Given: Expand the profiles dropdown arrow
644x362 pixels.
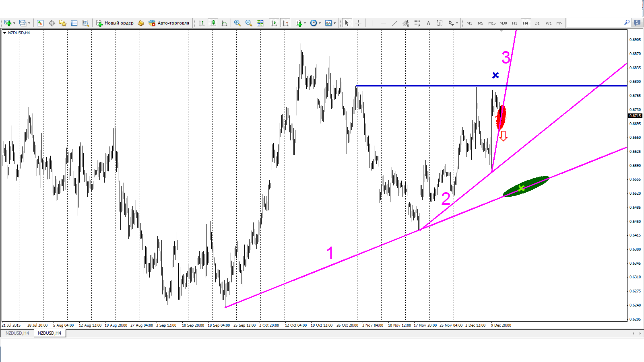Looking at the screenshot, I should [29, 23].
